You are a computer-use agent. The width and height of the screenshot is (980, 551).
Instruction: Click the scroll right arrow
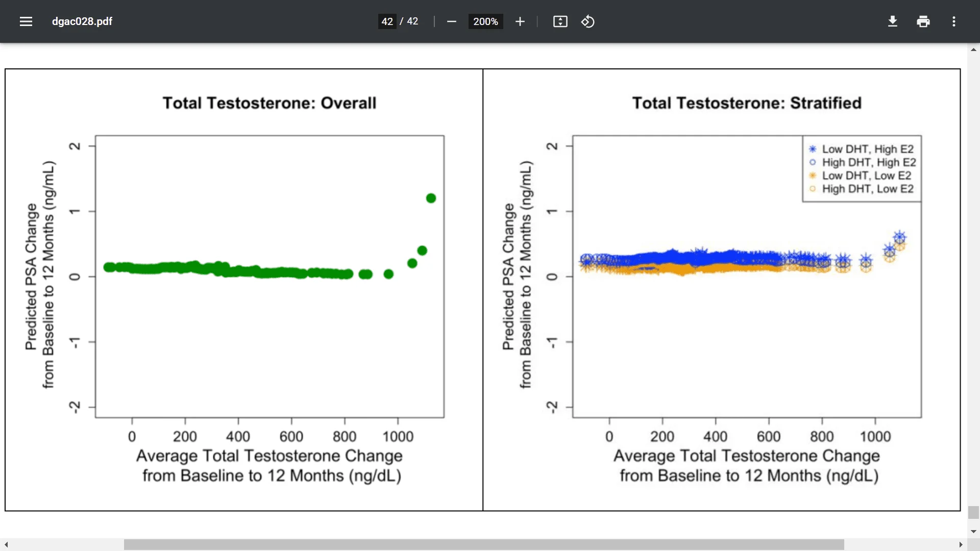coord(961,545)
